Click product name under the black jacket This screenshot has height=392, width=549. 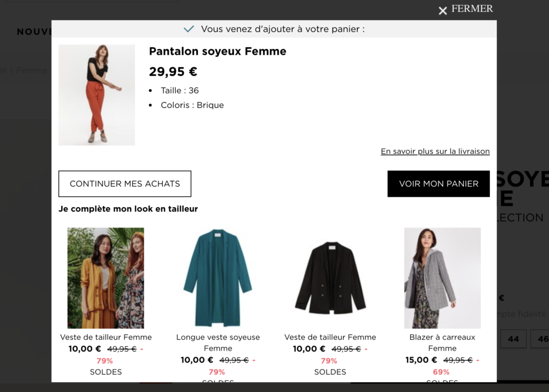pos(330,337)
